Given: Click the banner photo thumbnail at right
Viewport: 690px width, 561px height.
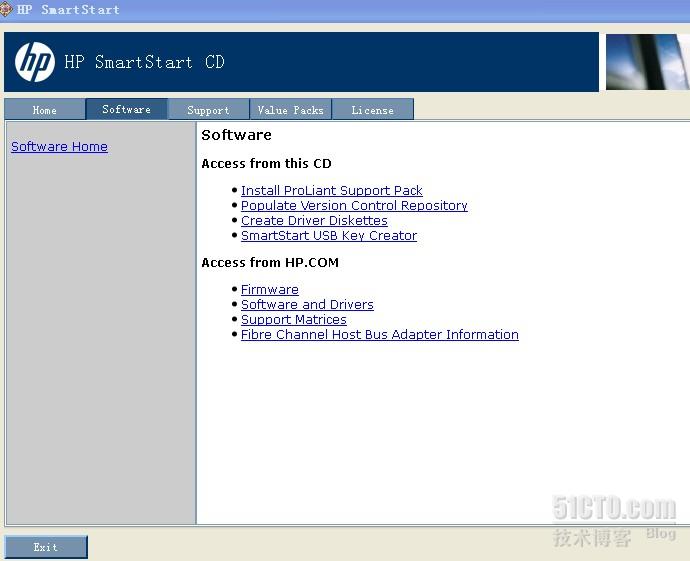Looking at the screenshot, I should pos(648,62).
